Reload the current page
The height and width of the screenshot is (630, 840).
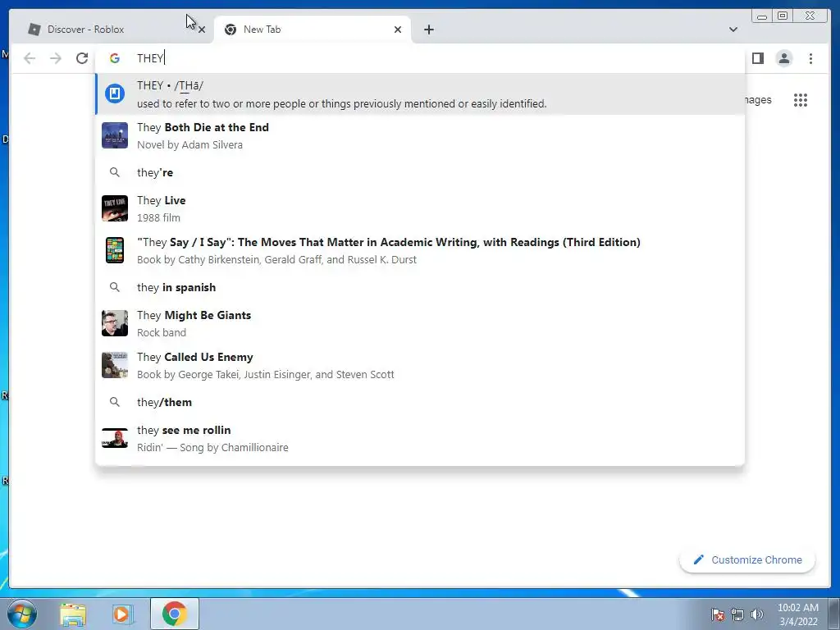(82, 58)
